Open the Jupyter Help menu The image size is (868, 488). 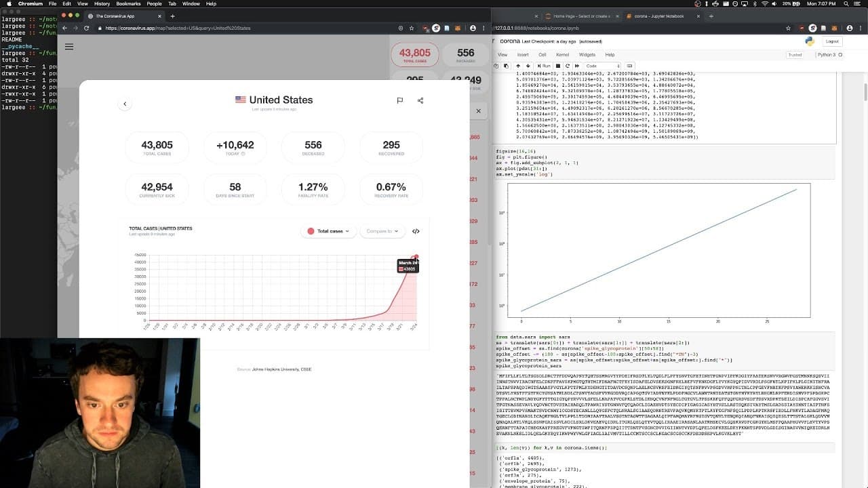(610, 55)
